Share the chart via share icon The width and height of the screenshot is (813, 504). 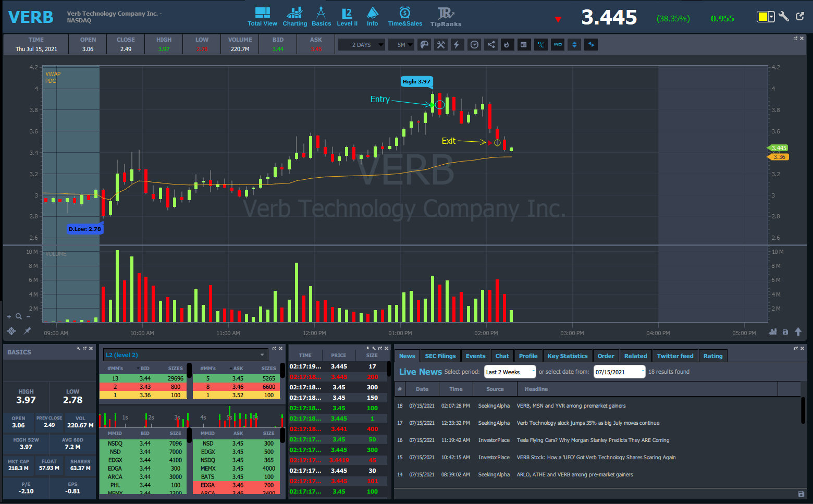491,45
